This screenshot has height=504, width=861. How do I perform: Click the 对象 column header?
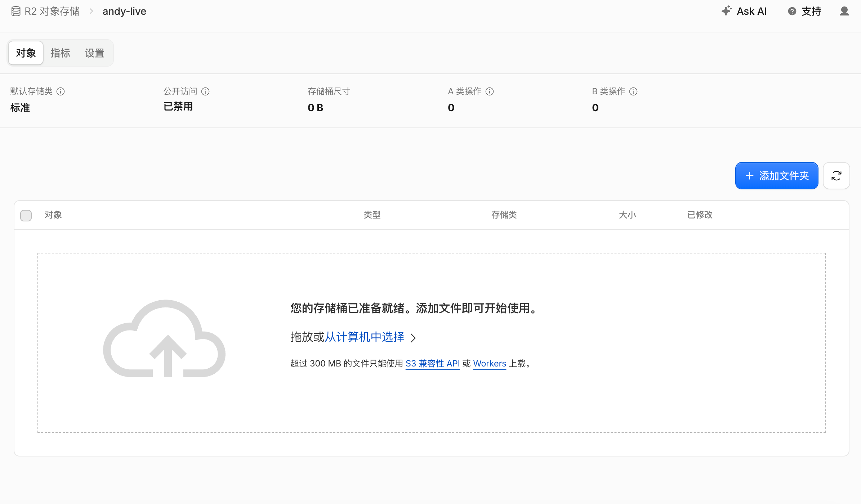[53, 215]
